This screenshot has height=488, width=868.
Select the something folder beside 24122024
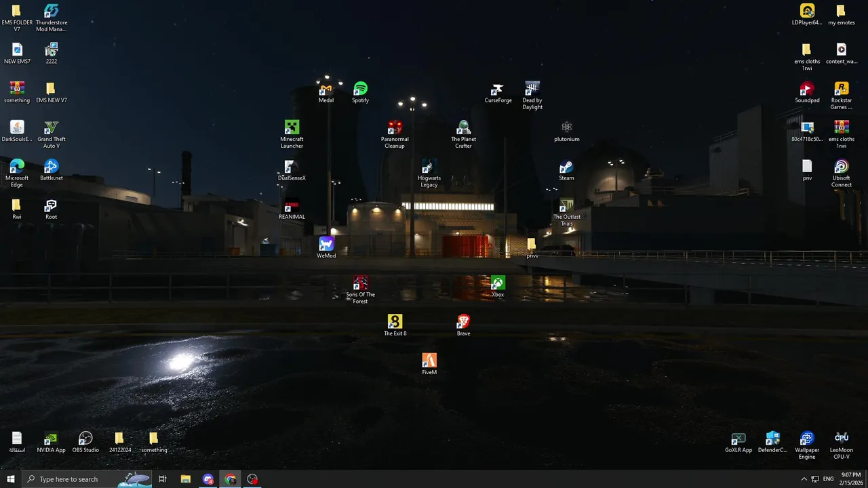coord(154,443)
